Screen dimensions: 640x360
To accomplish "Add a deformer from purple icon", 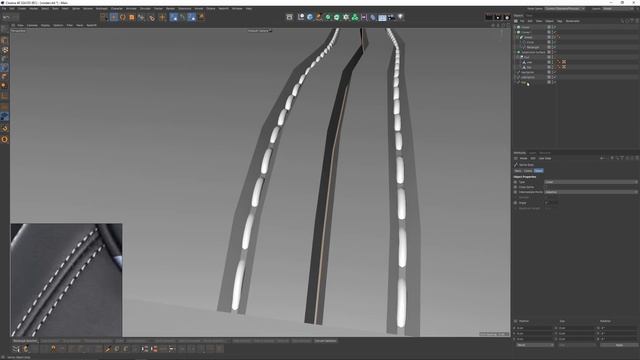I will 364,17.
